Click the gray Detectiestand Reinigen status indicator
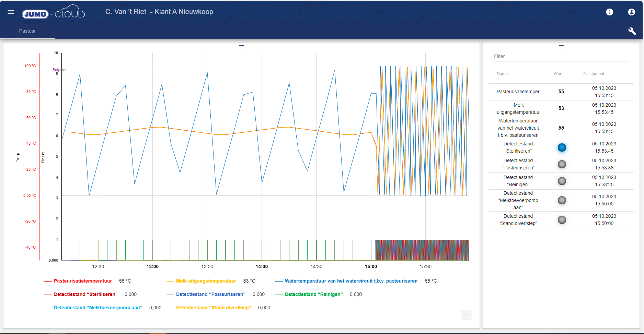The height and width of the screenshot is (334, 644). tap(562, 181)
